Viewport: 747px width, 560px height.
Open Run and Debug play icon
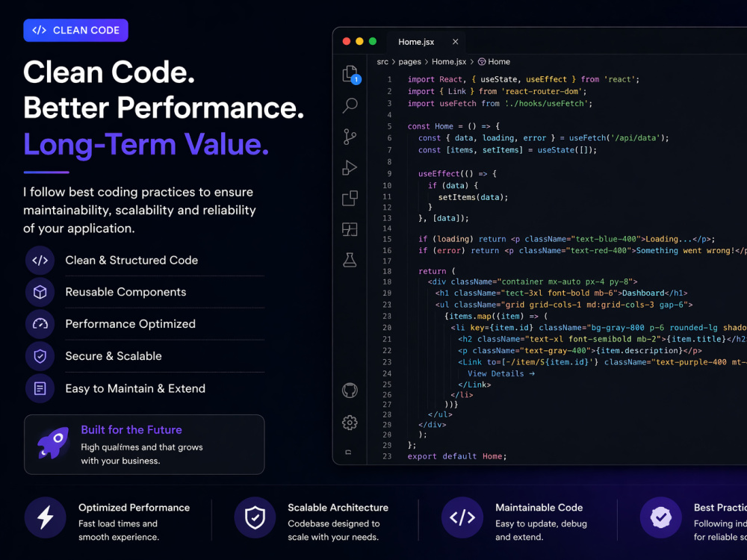(350, 167)
